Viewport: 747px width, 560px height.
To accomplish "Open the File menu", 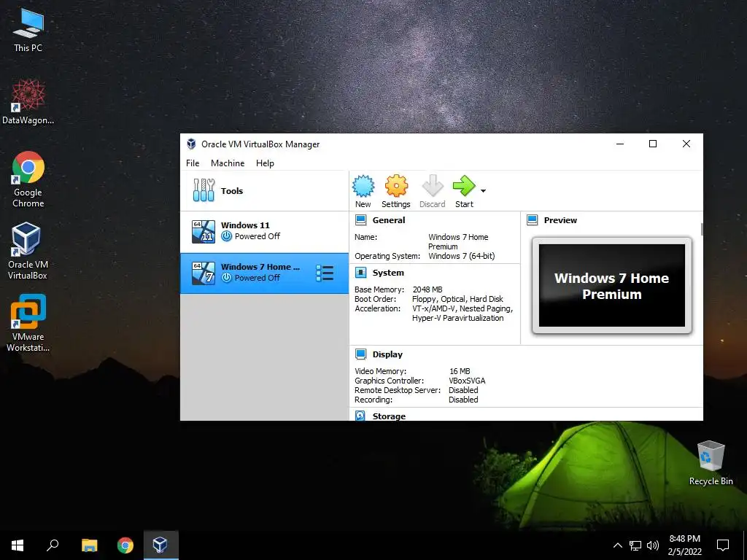I will tap(193, 163).
